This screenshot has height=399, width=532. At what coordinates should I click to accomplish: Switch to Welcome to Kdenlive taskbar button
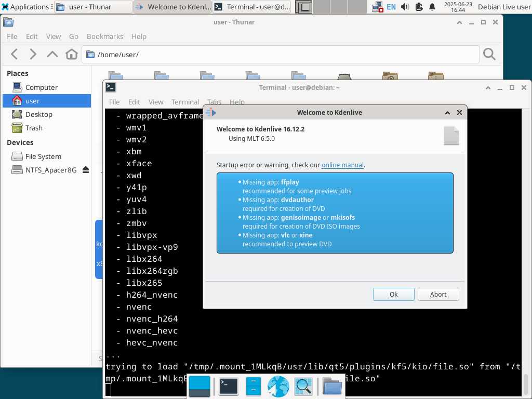click(172, 7)
